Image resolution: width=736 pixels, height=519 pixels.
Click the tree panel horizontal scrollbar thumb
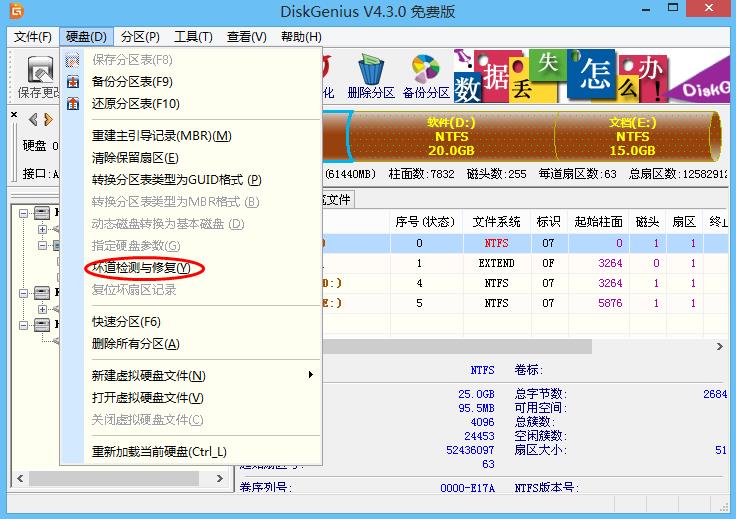114,479
